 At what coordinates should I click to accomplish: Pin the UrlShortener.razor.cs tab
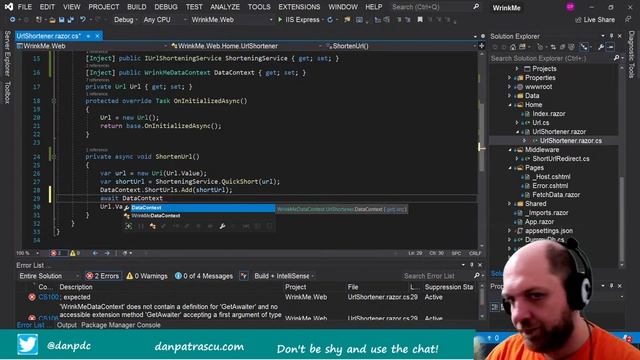point(88,36)
